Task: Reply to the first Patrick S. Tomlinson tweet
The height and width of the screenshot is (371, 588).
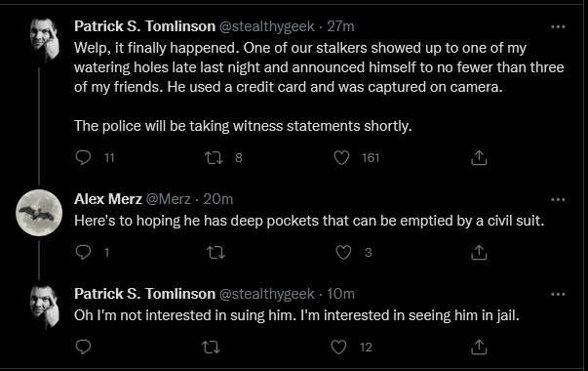Action: (x=83, y=158)
